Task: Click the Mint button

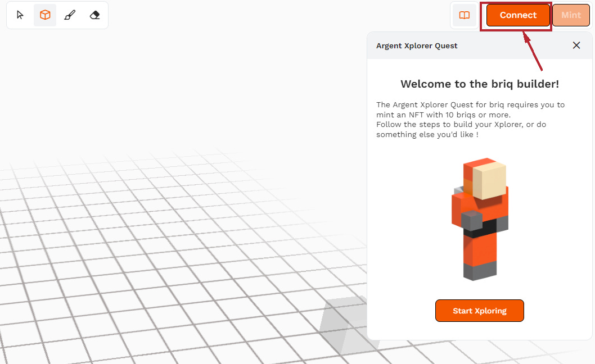Action: coord(571,15)
